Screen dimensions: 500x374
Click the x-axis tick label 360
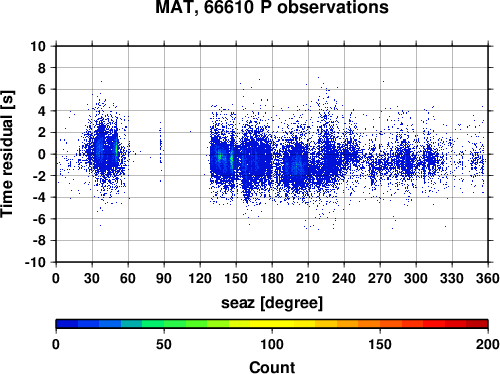tap(488, 278)
